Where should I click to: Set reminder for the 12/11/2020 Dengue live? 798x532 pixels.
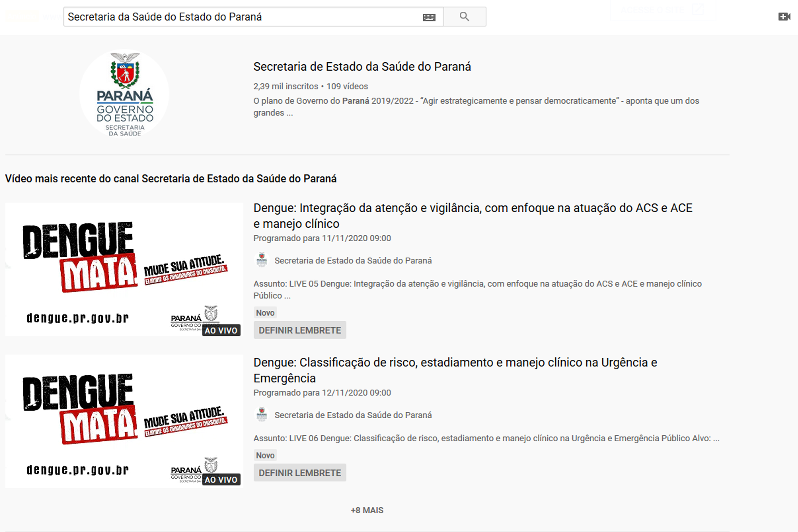299,473
